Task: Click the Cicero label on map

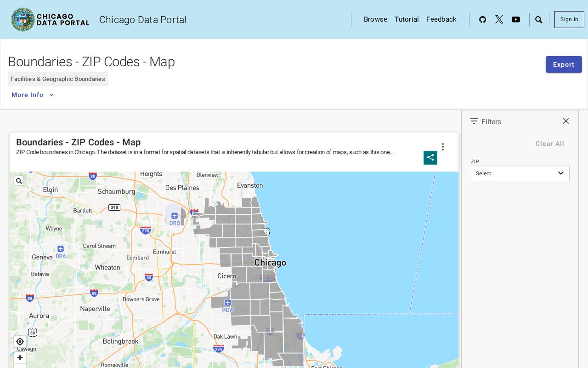Action: pyautogui.click(x=226, y=276)
